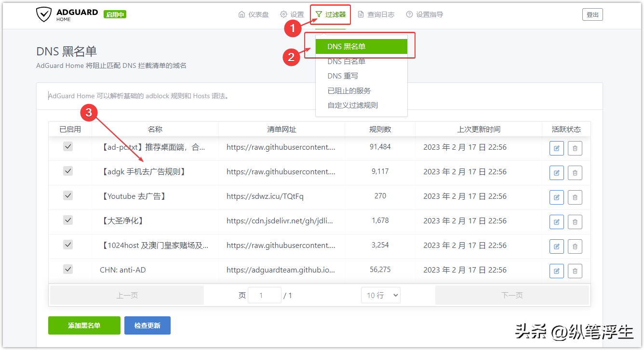The width and height of the screenshot is (644, 350).
Task: Edit the 大圣净化 list
Action: coord(557,222)
